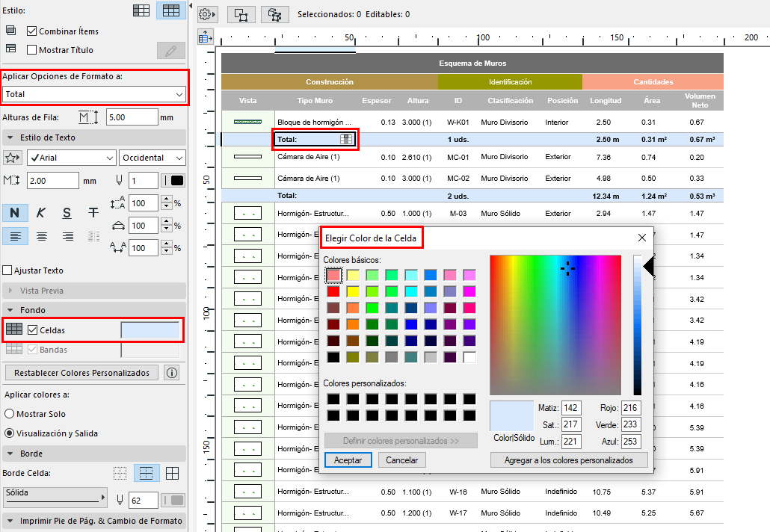
Task: Click Aceptar in color dialog
Action: click(x=348, y=460)
